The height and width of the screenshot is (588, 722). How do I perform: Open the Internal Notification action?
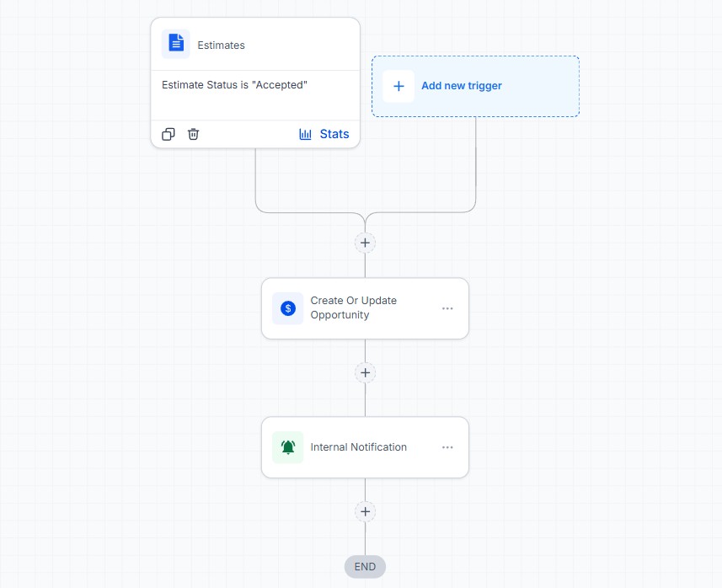365,447
